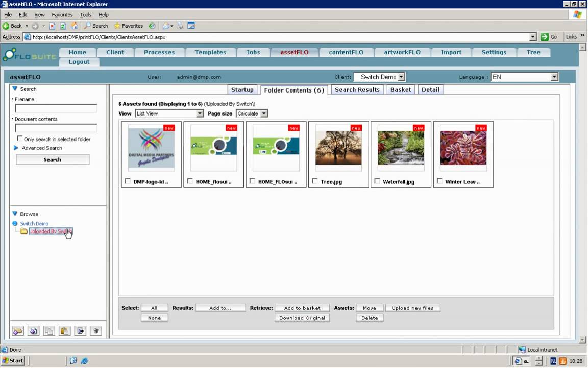Click the Search button in search panel

point(53,159)
